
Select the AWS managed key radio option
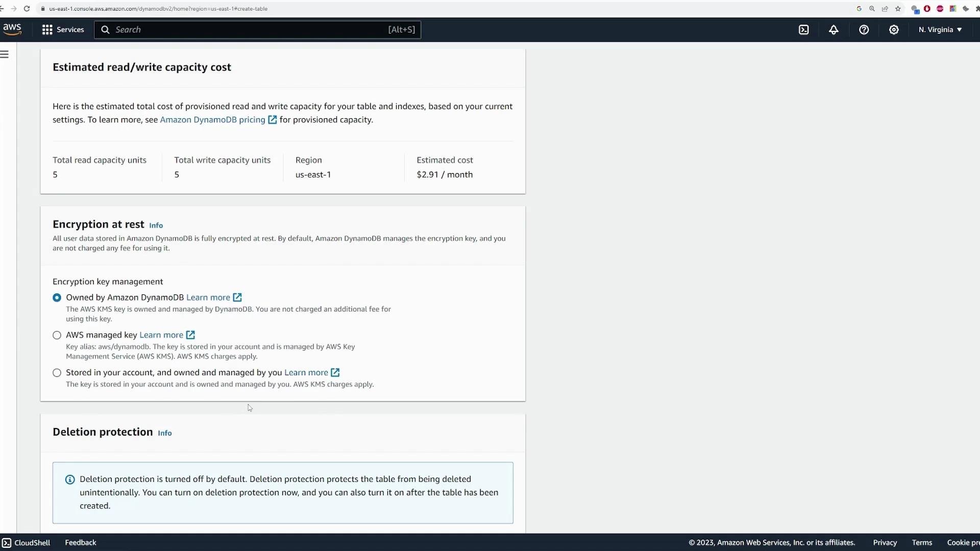tap(57, 335)
